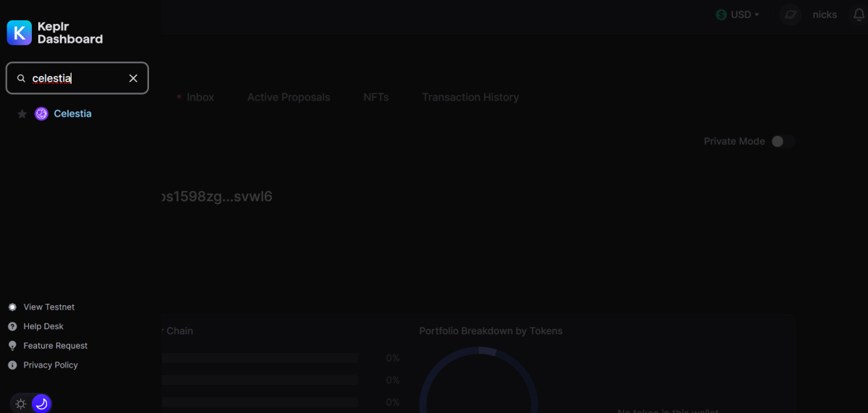868x413 pixels.
Task: Switch to the Transaction History tab
Action: pyautogui.click(x=471, y=97)
